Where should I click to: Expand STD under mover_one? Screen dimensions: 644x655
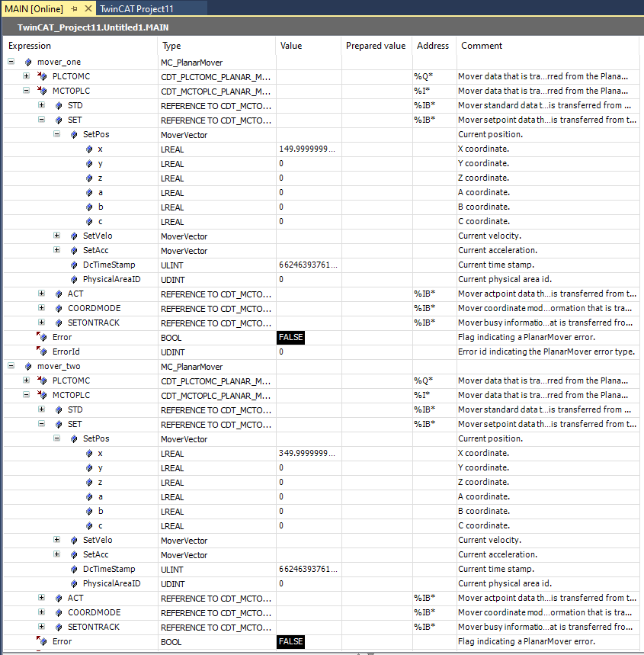pyautogui.click(x=41, y=105)
